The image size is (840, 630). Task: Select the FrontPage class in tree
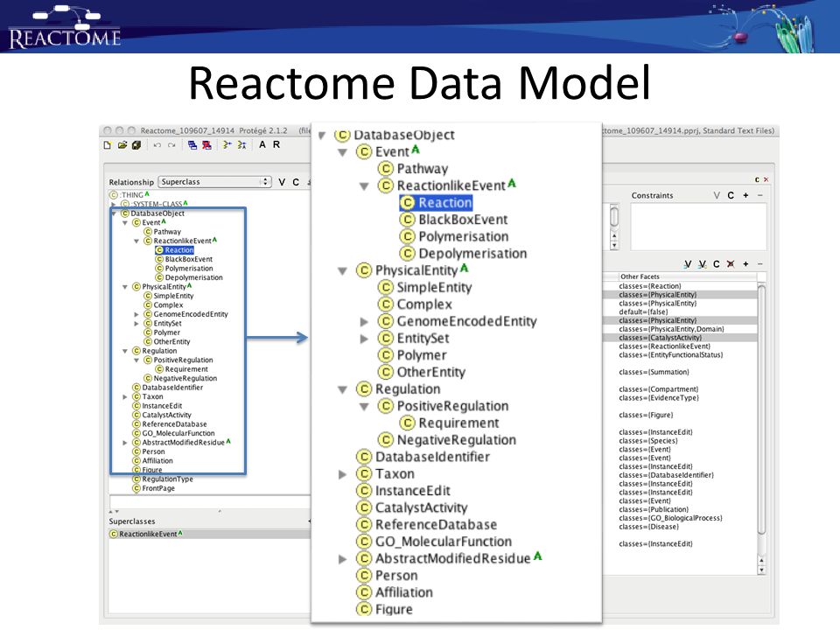(x=153, y=488)
